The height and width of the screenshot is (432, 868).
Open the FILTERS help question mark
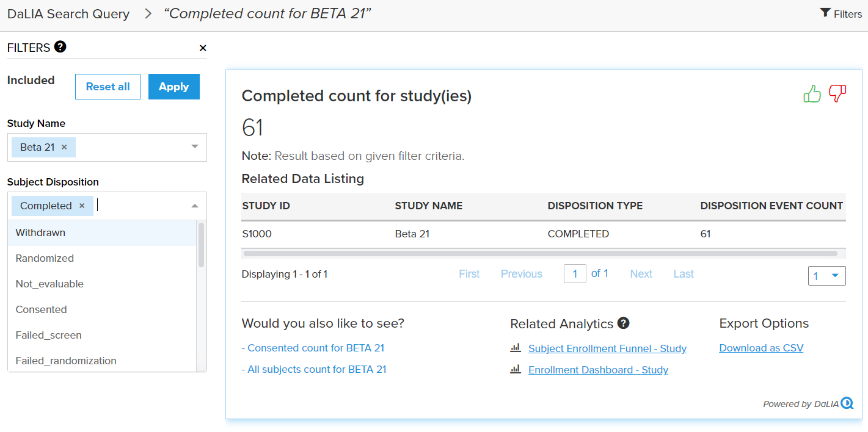click(x=60, y=47)
